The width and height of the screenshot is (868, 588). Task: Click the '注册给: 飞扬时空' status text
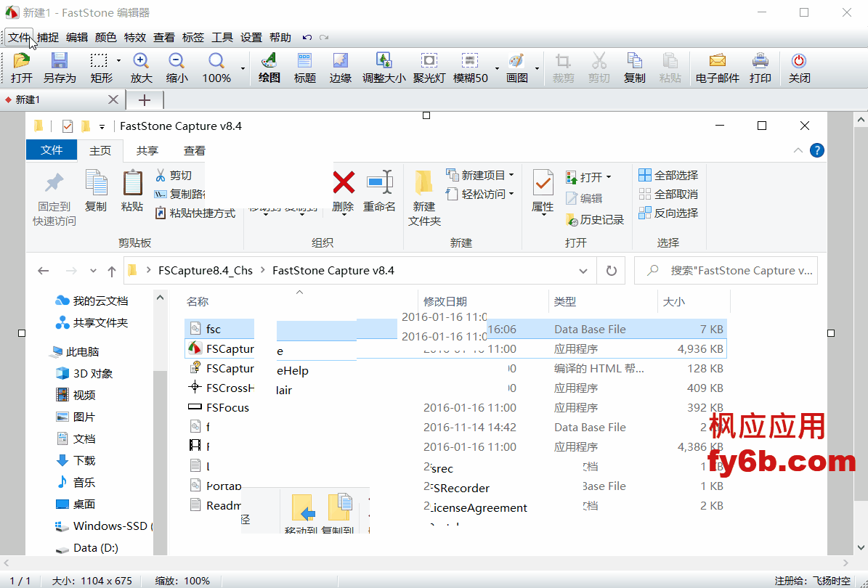click(812, 581)
